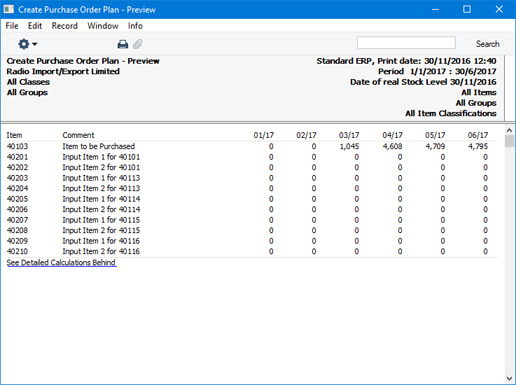This screenshot has height=385, width=516.
Task: Click 'Input Item 2 for 40101' comment
Action: (101, 167)
